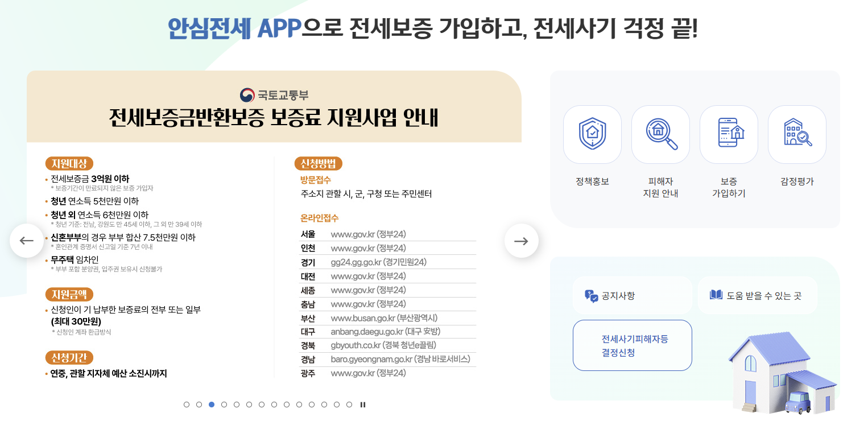This screenshot has height=429, width=868.
Task: Click 연중, 관할 지자체 예산 소진시까지 text
Action: click(x=108, y=374)
